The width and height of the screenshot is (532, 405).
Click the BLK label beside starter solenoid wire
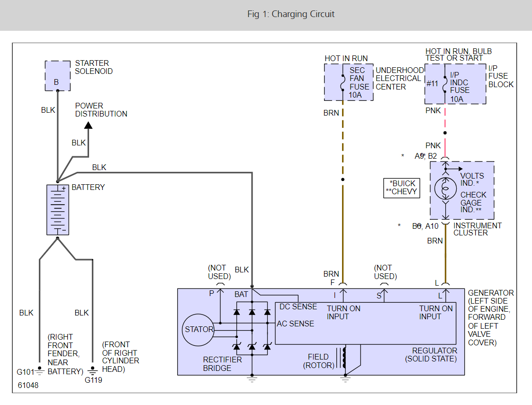pos(48,110)
